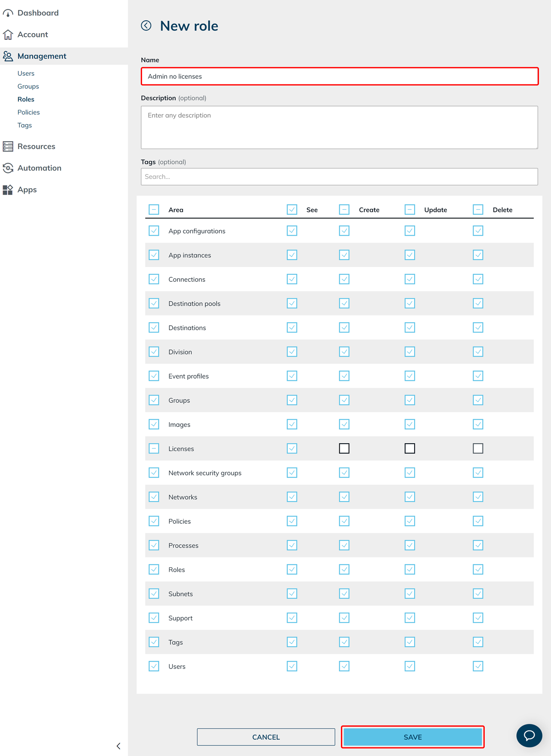Click the Apps grid icon
The image size is (551, 756).
(x=8, y=190)
